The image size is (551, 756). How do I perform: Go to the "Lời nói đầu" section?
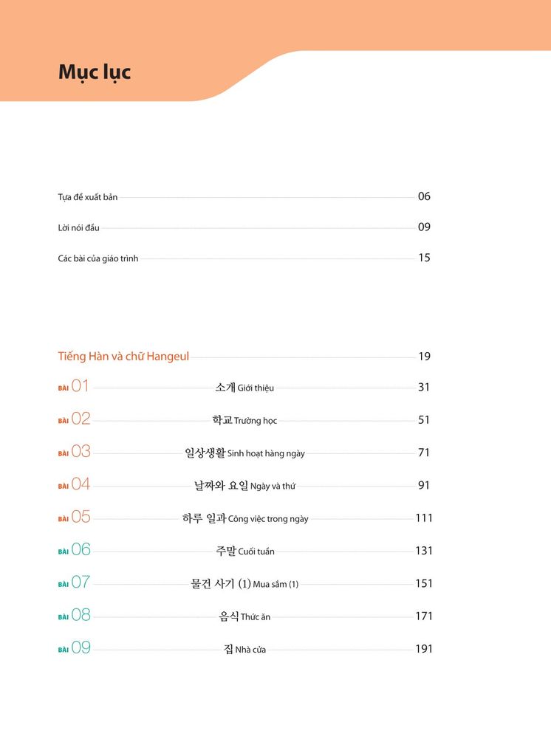(x=78, y=228)
